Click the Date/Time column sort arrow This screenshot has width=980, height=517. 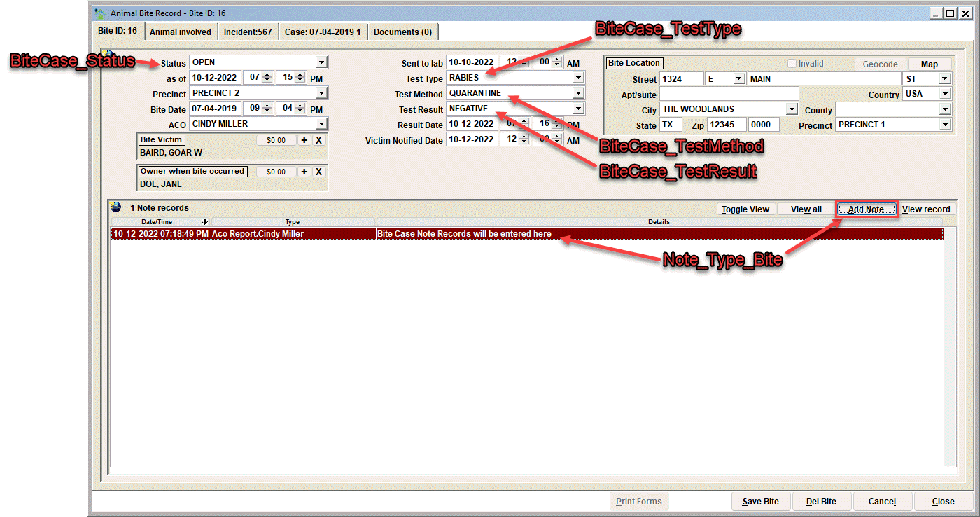point(204,221)
